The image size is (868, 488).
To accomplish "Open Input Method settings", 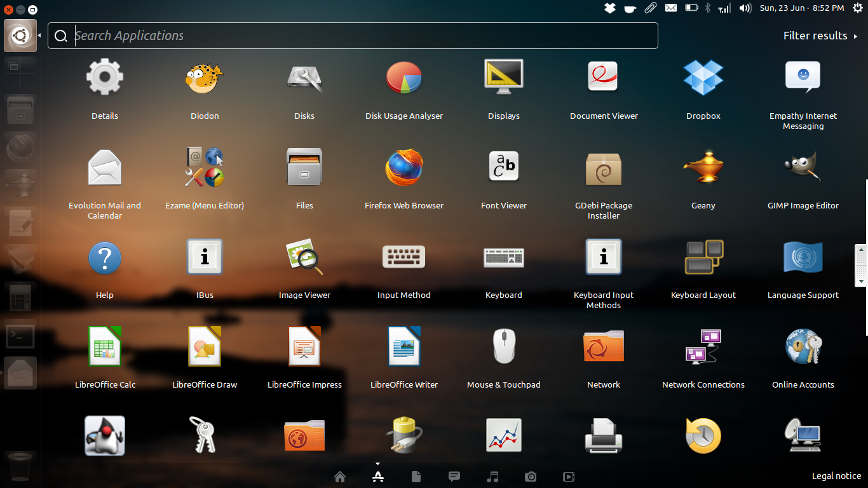I will 404,257.
